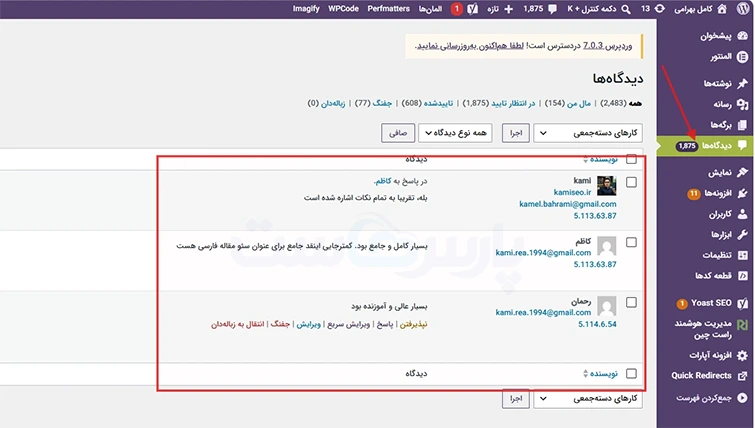
Task: Open Perfmatters in the admin bar
Action: pos(388,9)
